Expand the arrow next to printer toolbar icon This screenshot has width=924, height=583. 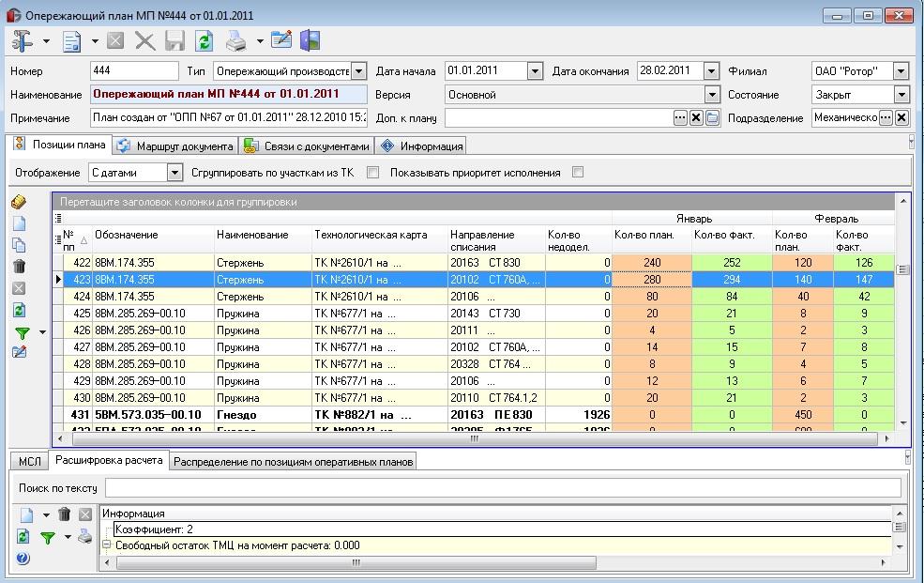point(259,41)
